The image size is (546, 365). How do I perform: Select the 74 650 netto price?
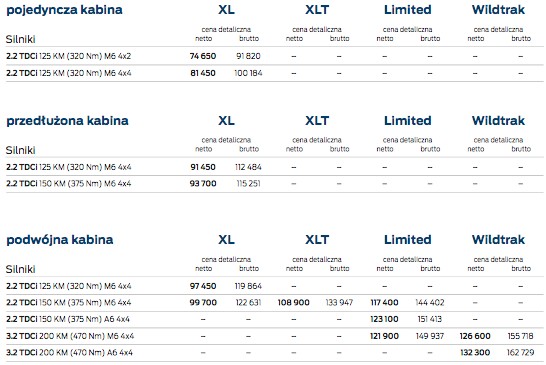coord(203,56)
